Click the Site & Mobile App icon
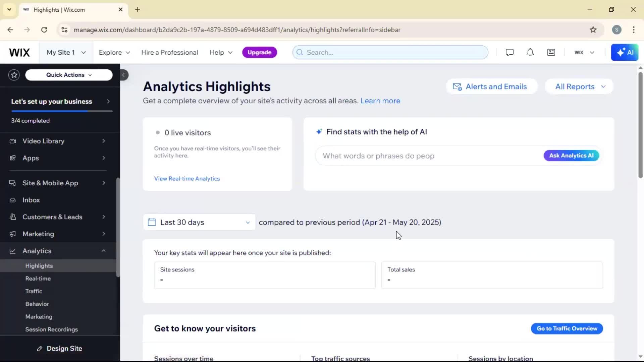 coord(13,183)
